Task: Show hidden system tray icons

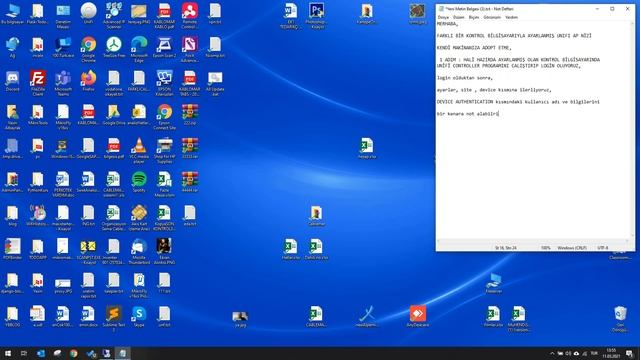Action: [x=552, y=353]
